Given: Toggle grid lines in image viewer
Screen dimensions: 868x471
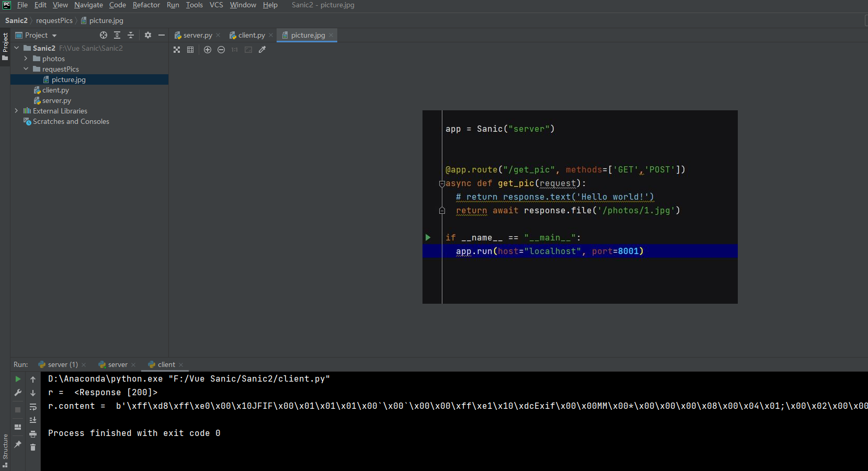Looking at the screenshot, I should pos(190,50).
